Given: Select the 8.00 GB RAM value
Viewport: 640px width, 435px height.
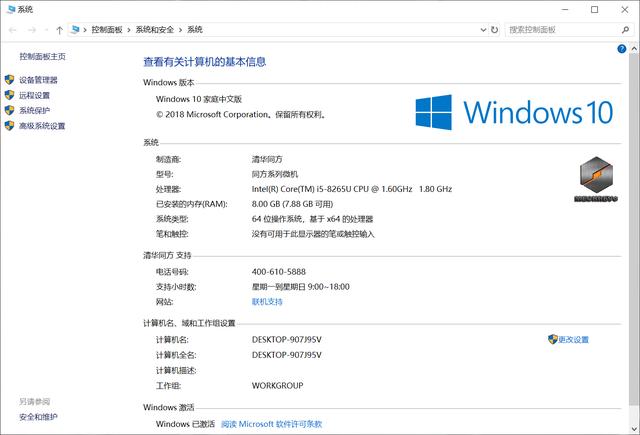Looking at the screenshot, I should pos(292,204).
